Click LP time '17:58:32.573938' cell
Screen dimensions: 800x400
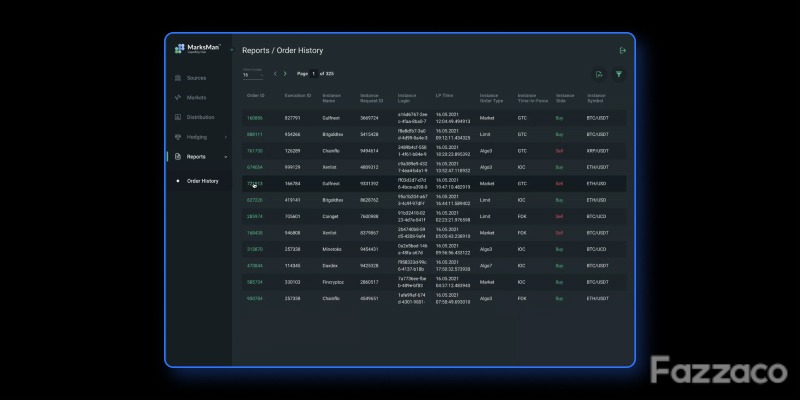[x=453, y=269]
